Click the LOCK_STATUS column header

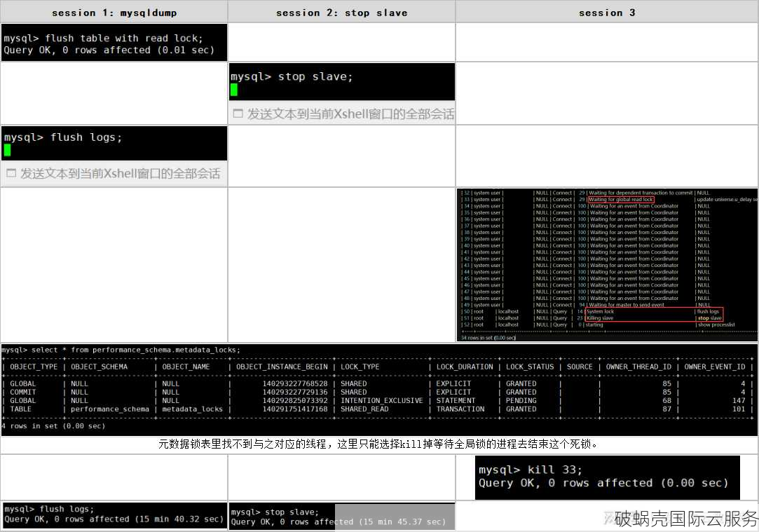tap(530, 367)
